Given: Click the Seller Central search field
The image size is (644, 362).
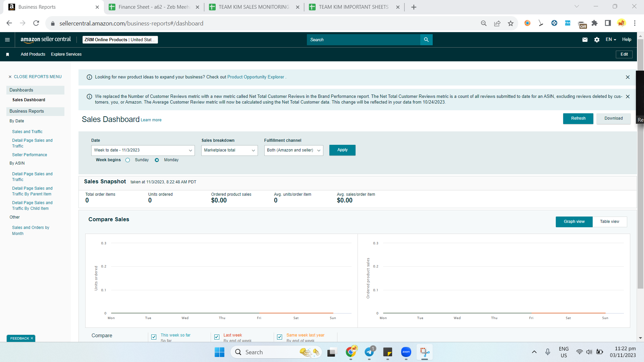Looking at the screenshot, I should tap(363, 40).
